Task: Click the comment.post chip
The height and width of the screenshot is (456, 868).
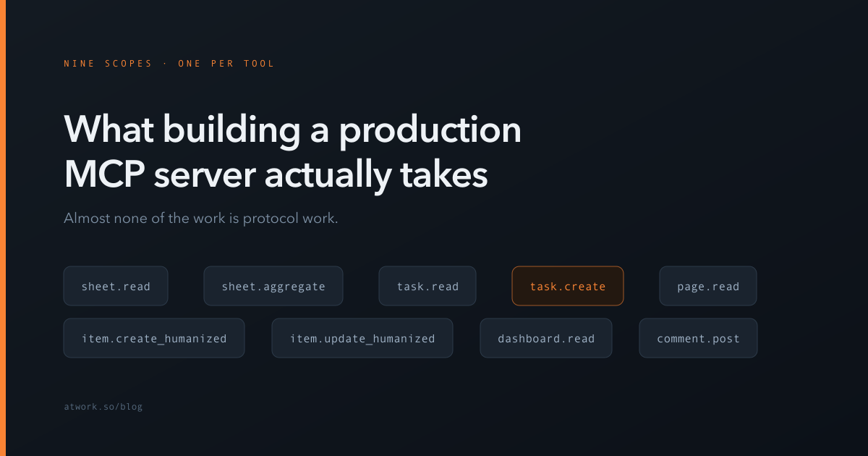Action: (698, 338)
